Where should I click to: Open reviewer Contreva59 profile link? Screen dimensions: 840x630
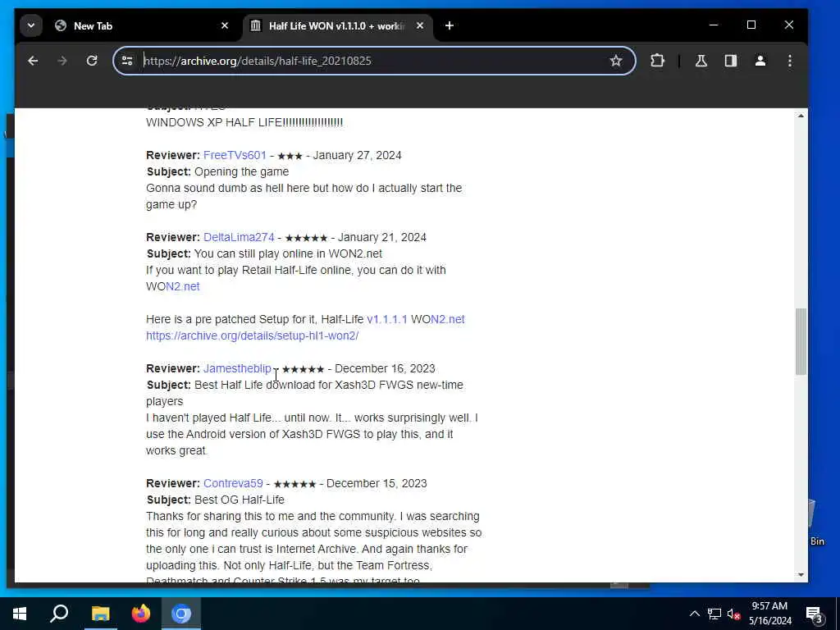[x=233, y=483]
